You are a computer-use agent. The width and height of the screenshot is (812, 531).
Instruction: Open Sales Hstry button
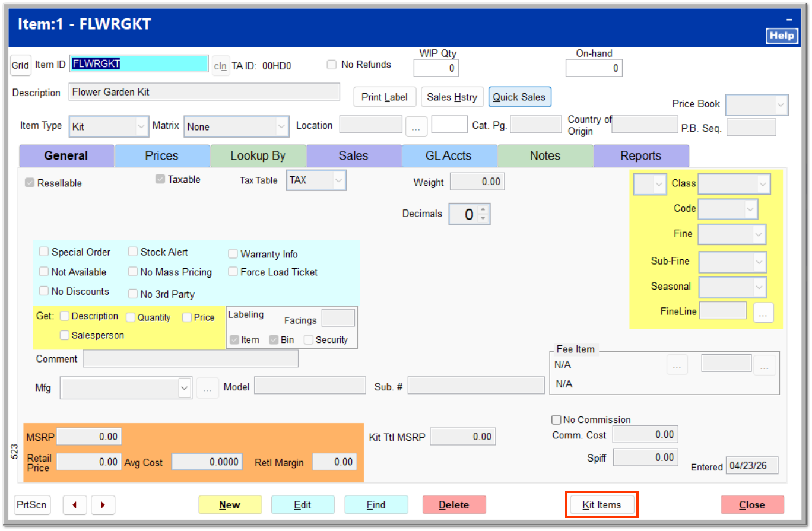[452, 97]
